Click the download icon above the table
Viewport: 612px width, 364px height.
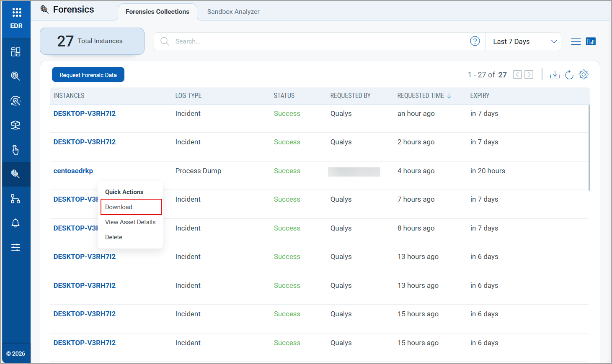click(x=555, y=75)
